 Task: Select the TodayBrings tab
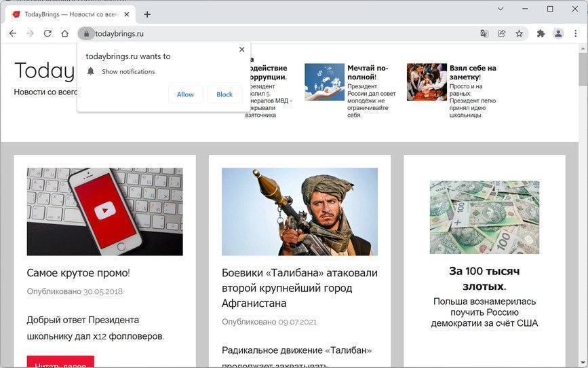point(71,14)
